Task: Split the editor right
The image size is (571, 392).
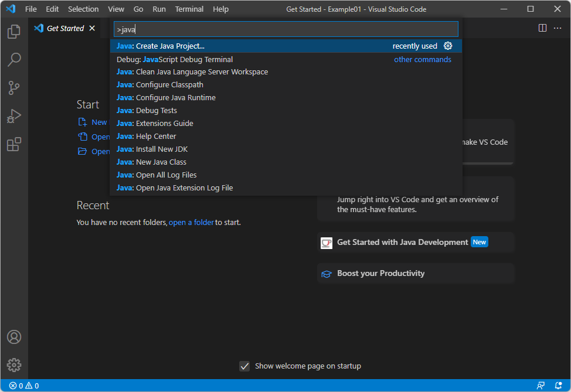Action: (x=542, y=28)
